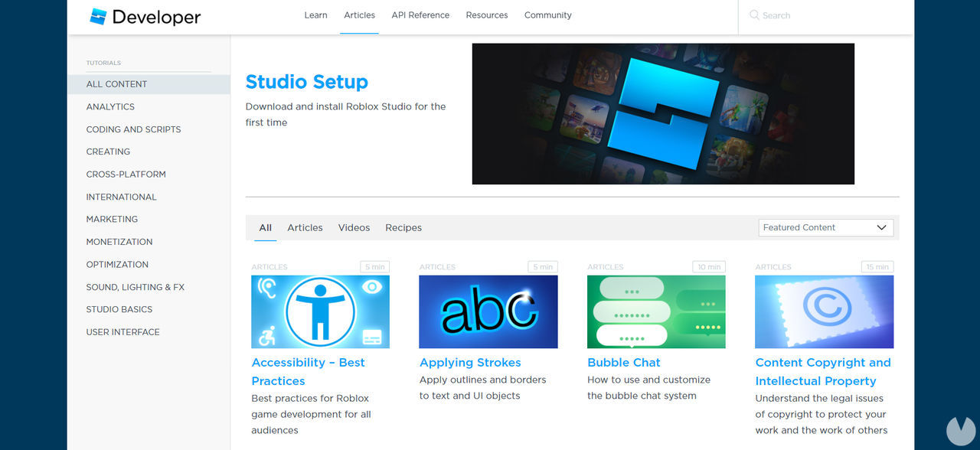Screen dimensions: 980x450
Task: Open the Learn menu
Action: [315, 15]
